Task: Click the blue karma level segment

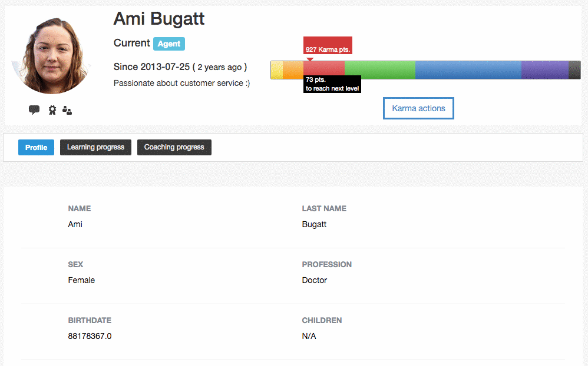Action: click(468, 70)
